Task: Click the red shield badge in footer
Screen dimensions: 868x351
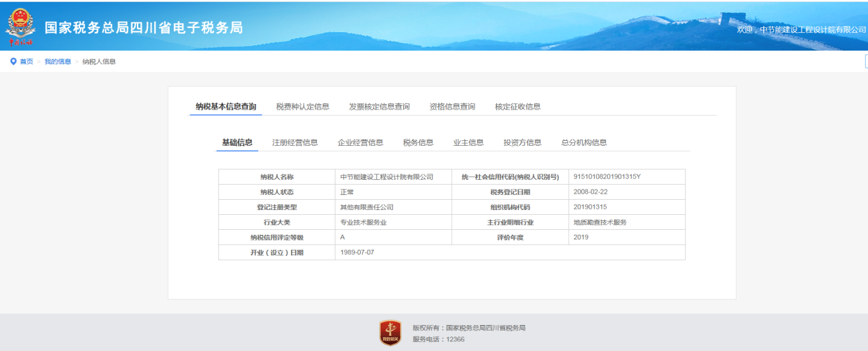Action: pos(390,333)
